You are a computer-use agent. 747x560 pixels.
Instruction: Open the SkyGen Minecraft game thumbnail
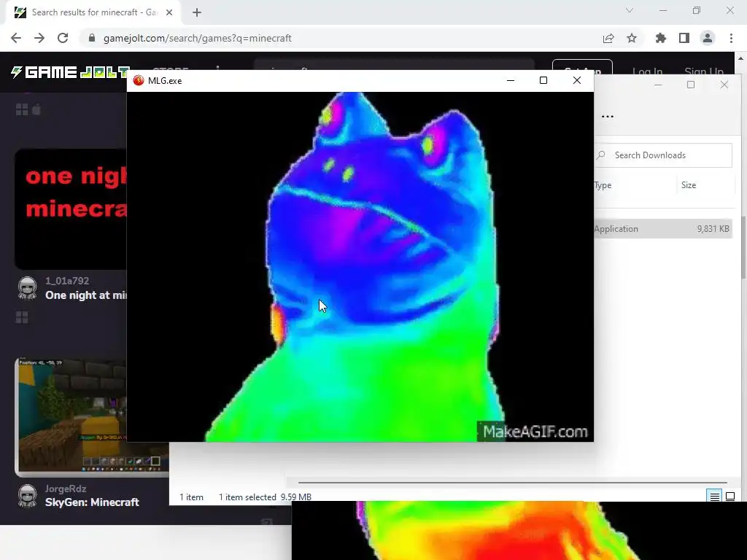(x=71, y=417)
